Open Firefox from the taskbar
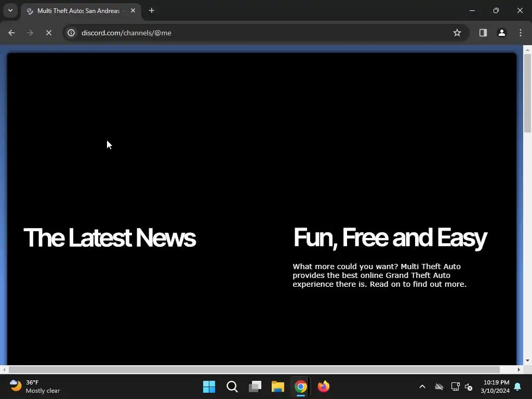 [x=323, y=387]
